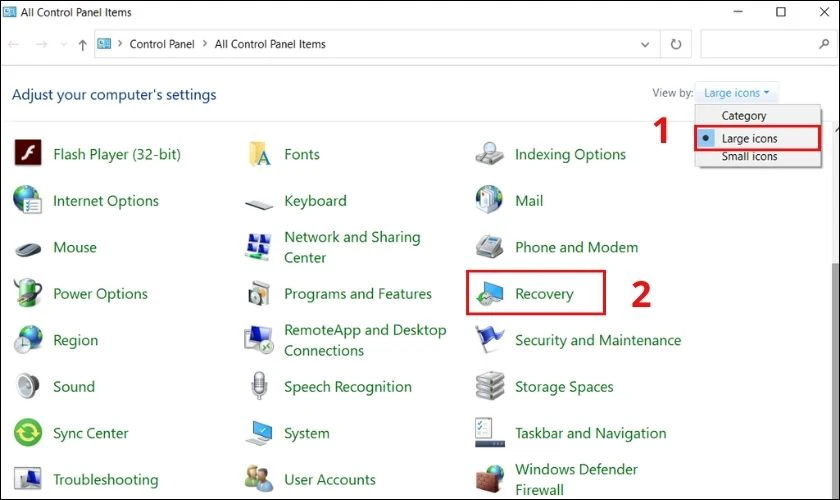840x500 pixels.
Task: Click the search magnifier icon
Action: [824, 44]
